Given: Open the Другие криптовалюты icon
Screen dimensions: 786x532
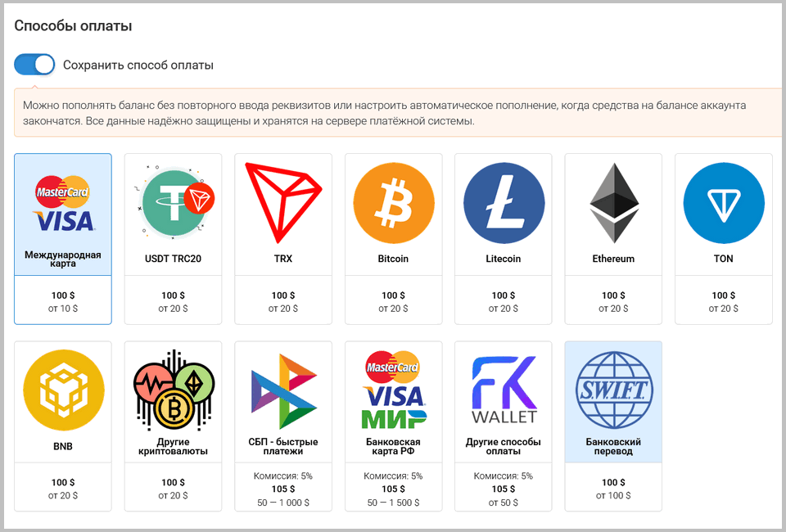Looking at the screenshot, I should coord(174,390).
